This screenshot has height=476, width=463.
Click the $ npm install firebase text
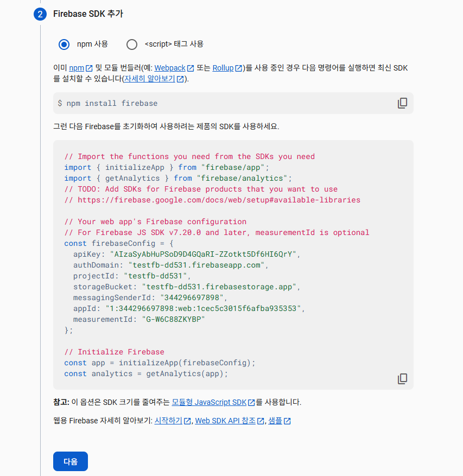107,104
